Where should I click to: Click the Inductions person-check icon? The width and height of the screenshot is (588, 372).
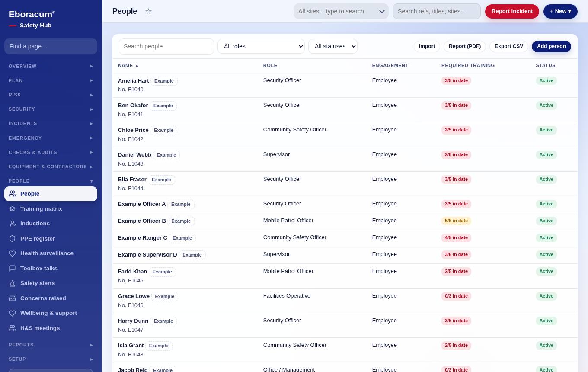(x=12, y=224)
